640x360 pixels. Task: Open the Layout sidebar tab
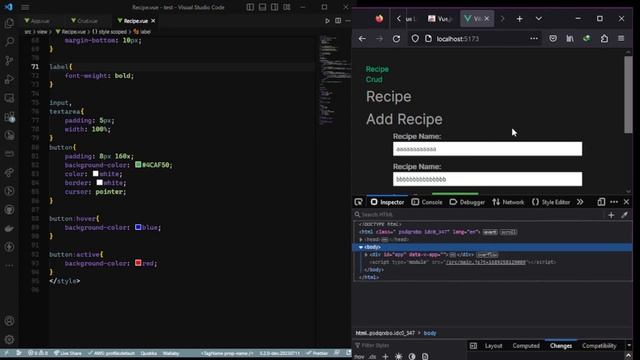coord(493,346)
